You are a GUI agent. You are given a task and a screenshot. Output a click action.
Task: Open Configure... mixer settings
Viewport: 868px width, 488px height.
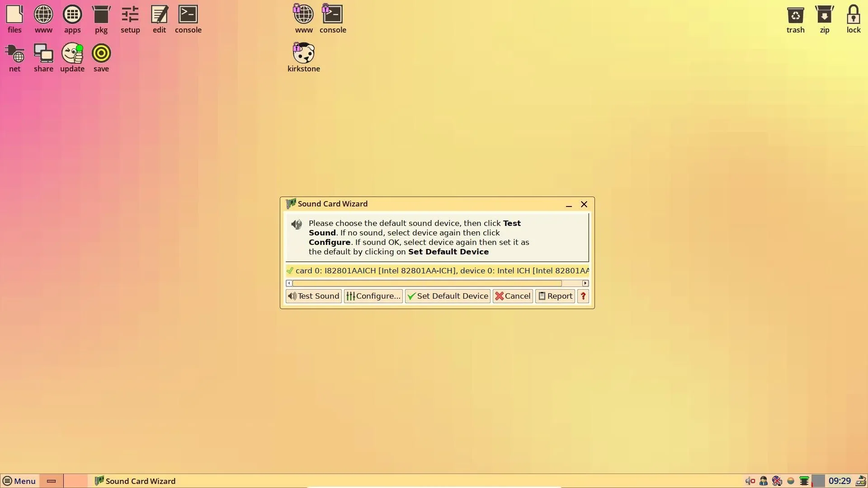pyautogui.click(x=373, y=296)
